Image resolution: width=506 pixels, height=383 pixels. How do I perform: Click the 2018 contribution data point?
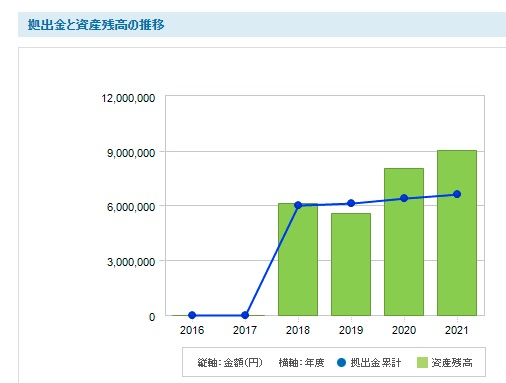298,205
